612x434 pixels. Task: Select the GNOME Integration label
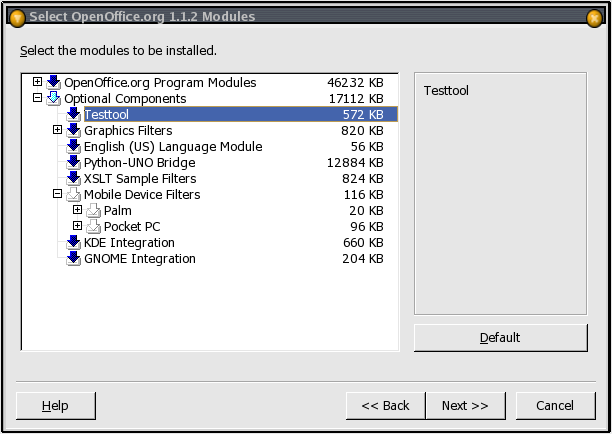pyautogui.click(x=140, y=258)
